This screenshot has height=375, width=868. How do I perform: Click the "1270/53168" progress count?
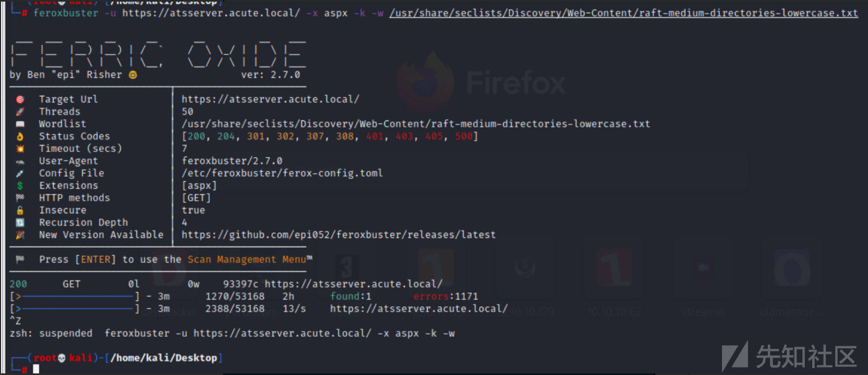[235, 297]
